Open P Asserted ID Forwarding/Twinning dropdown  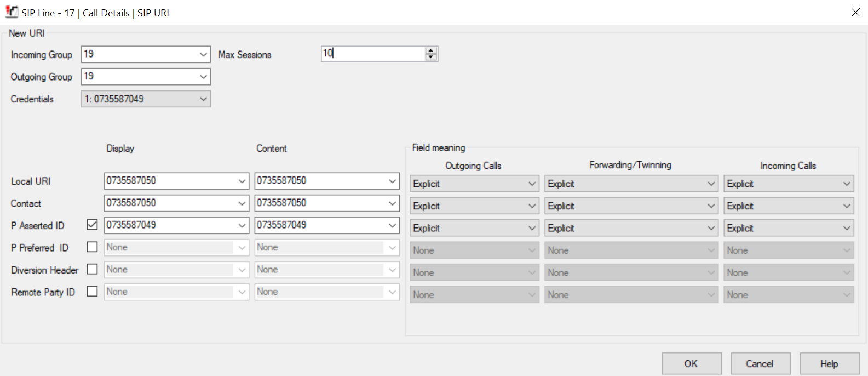[x=631, y=228]
